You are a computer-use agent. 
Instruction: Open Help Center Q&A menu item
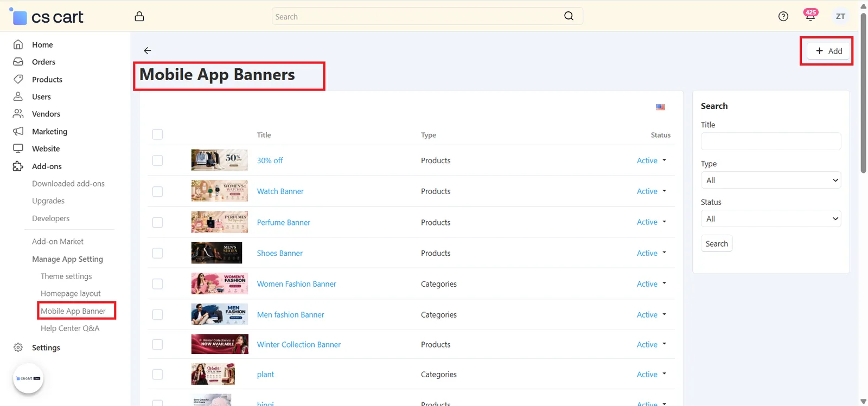pos(70,328)
